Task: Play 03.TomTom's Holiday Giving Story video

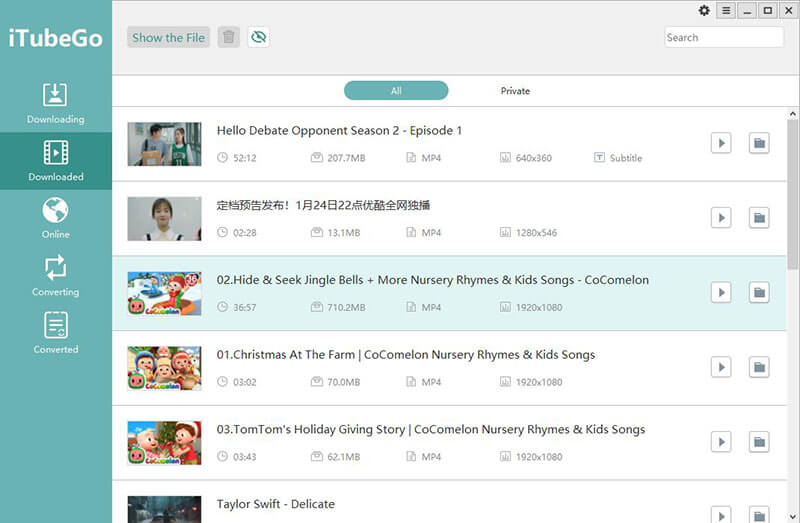Action: coord(721,442)
